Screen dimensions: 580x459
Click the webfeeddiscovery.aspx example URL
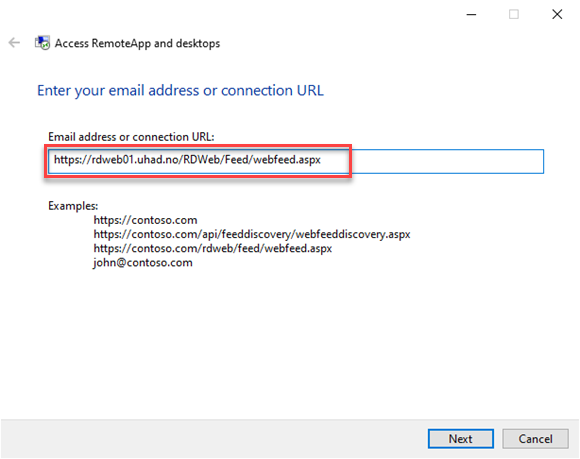click(252, 234)
